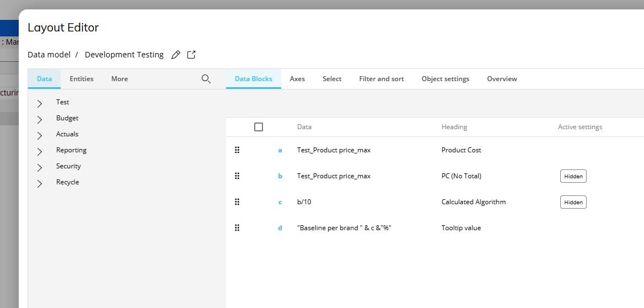Go to the Select tab

tap(332, 79)
